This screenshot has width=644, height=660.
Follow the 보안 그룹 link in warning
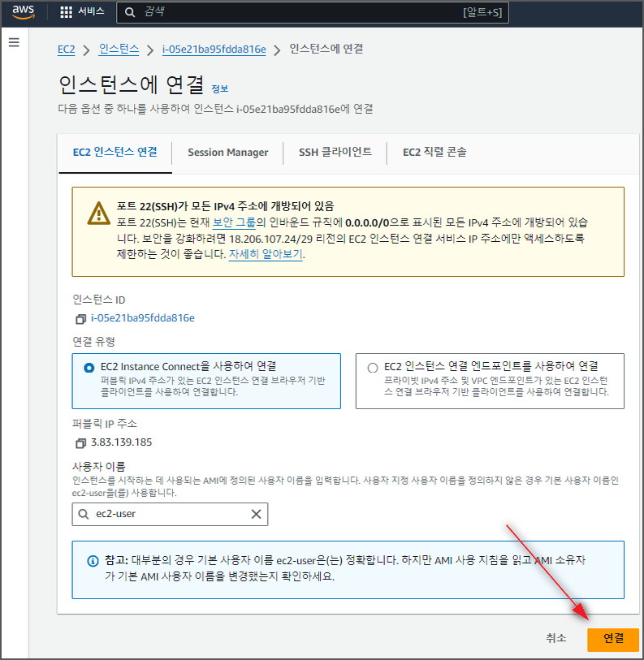[234, 222]
